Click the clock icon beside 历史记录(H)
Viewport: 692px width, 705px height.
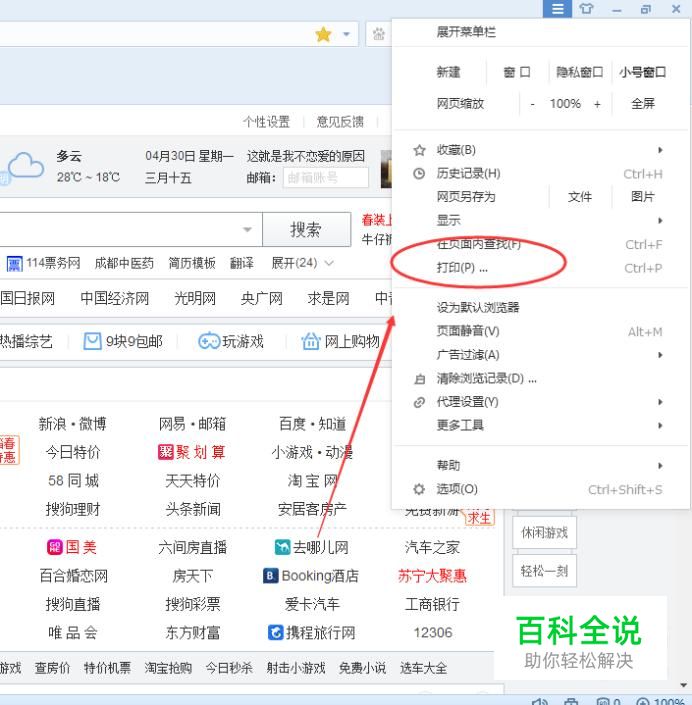click(419, 174)
